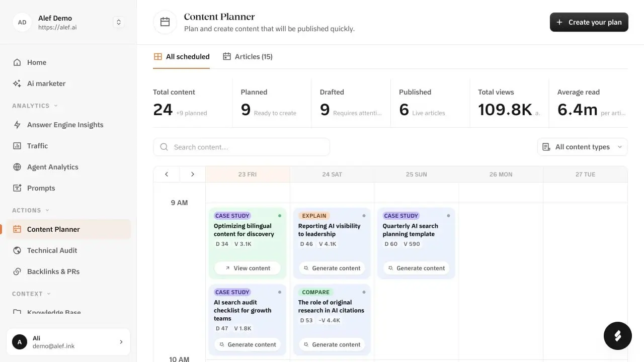Screen dimensions: 644x362
Task: Switch to the Articles (15) tab
Action: coord(248,57)
